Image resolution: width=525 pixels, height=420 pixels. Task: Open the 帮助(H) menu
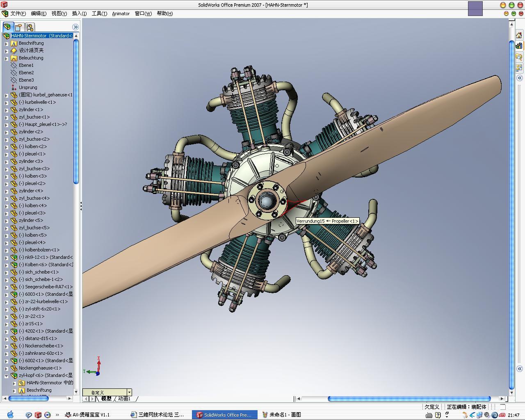coord(164,14)
